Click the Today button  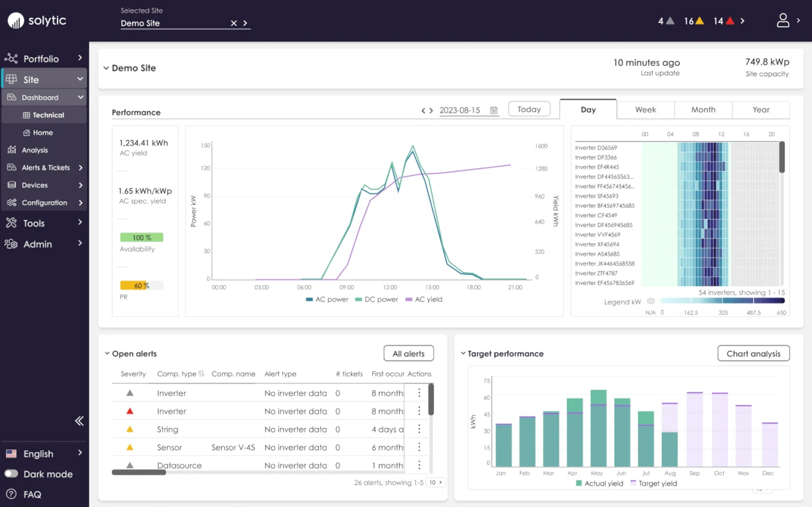(x=529, y=109)
